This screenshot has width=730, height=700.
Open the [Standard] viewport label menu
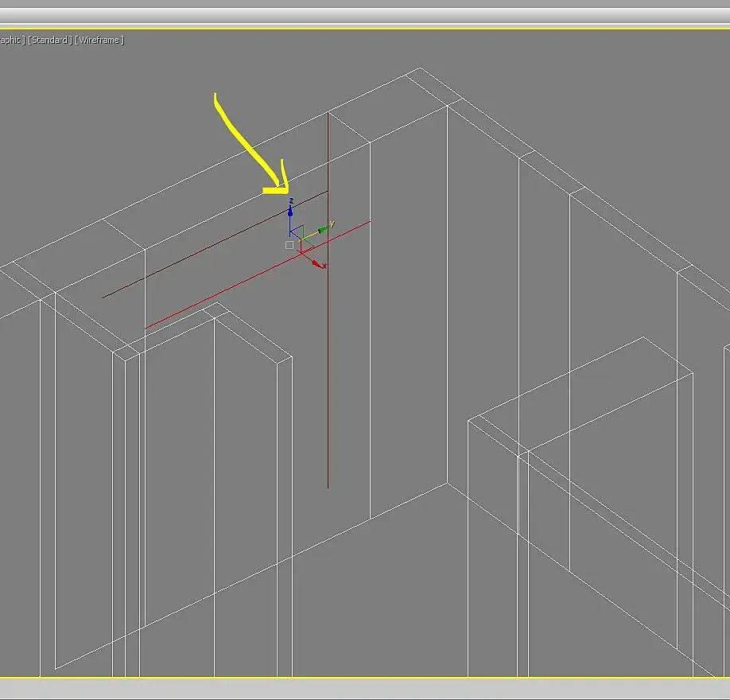(x=50, y=40)
